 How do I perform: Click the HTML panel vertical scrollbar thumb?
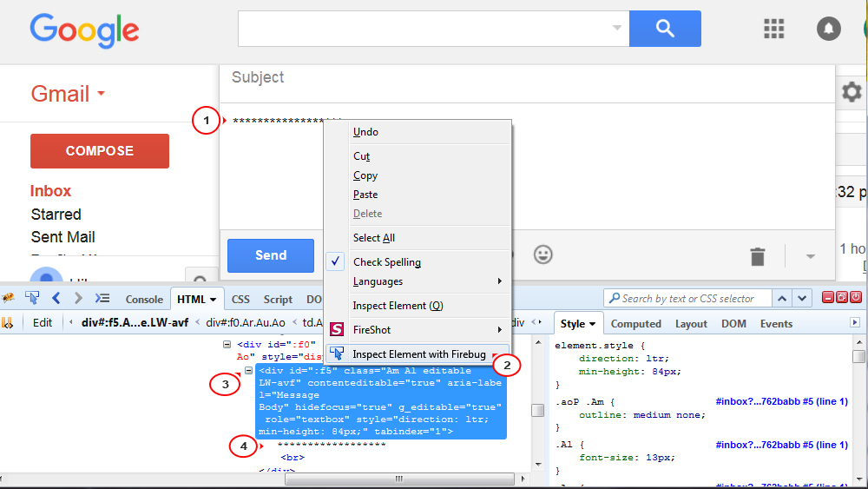pyautogui.click(x=537, y=410)
